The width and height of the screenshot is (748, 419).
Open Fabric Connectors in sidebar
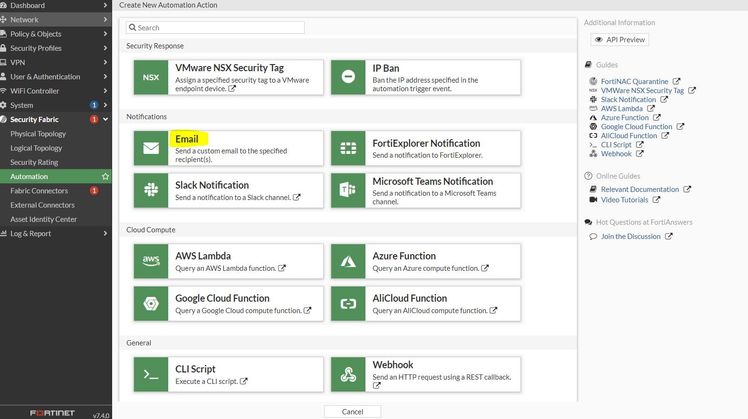tap(39, 190)
